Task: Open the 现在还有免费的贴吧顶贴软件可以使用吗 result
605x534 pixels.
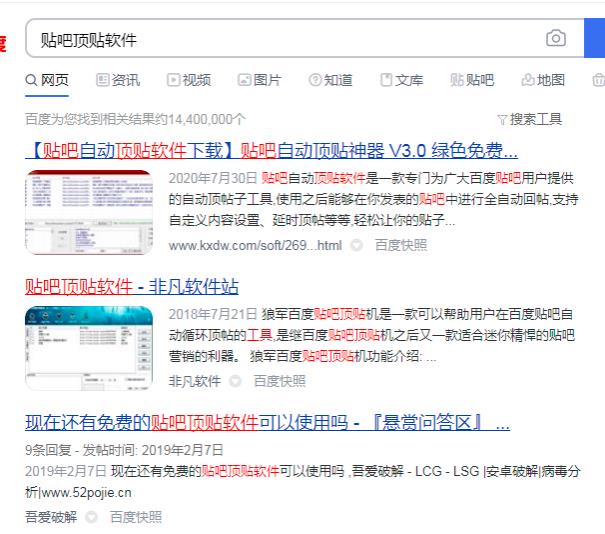Action: tap(267, 423)
